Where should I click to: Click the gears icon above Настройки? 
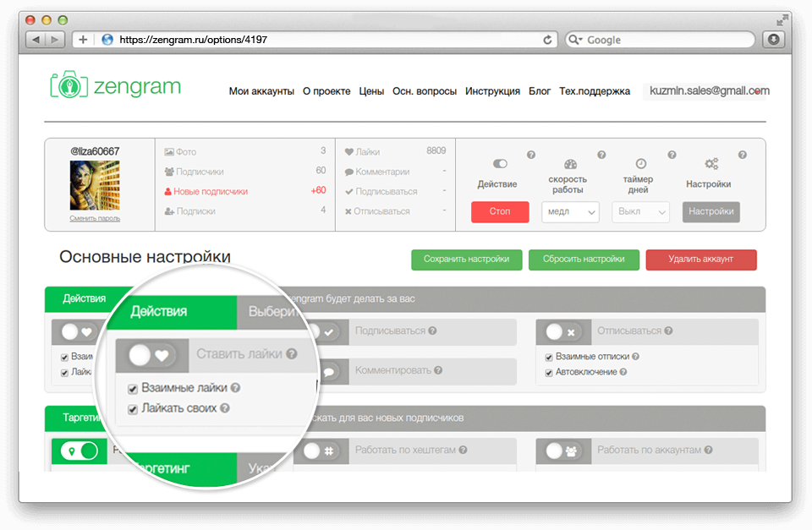click(711, 163)
